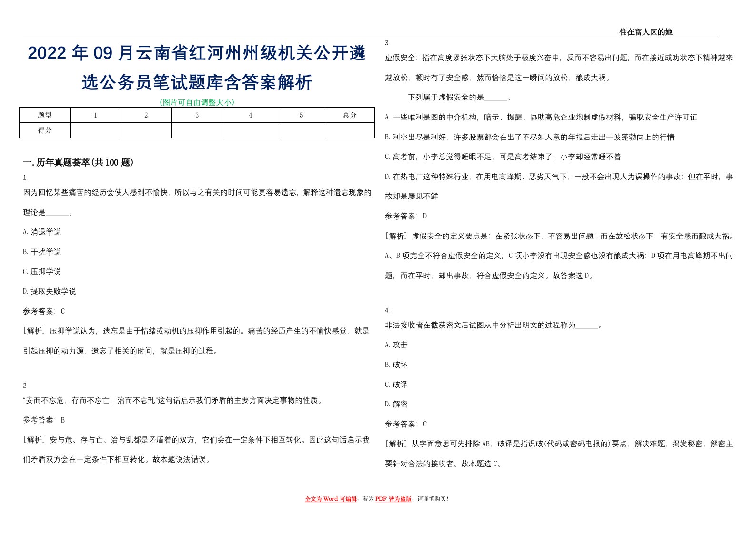This screenshot has width=756, height=534.
Task: Select option 'D.提取失败学说'
Action: coord(50,291)
